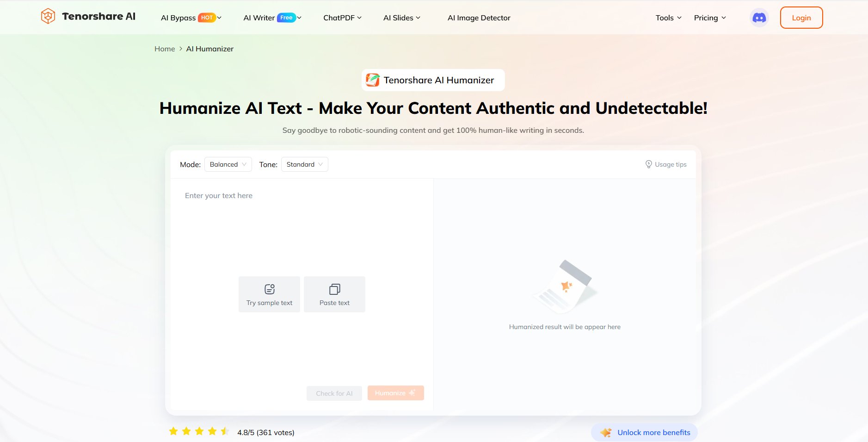Click the Try sample text icon
The image size is (868, 442).
[270, 289]
